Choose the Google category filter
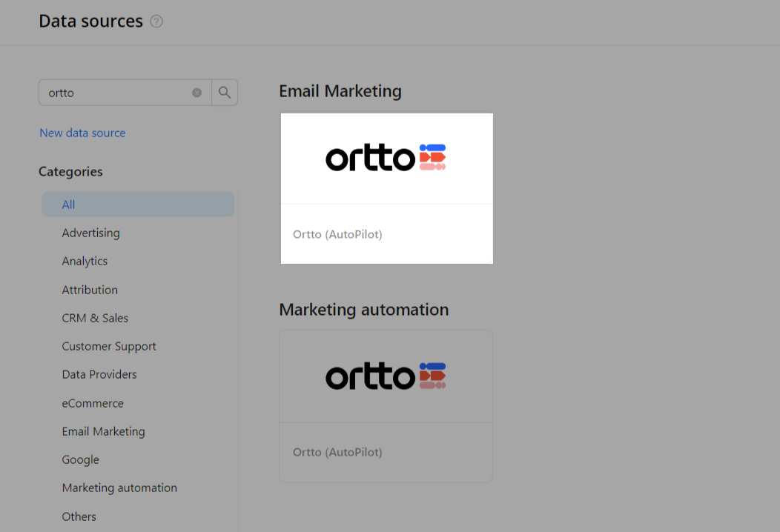780x532 pixels. (80, 459)
